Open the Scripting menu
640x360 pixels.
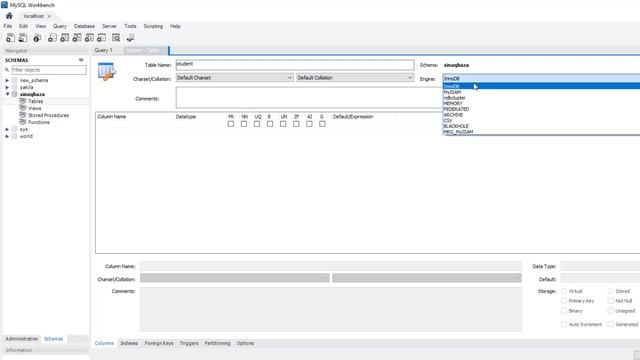pos(153,26)
